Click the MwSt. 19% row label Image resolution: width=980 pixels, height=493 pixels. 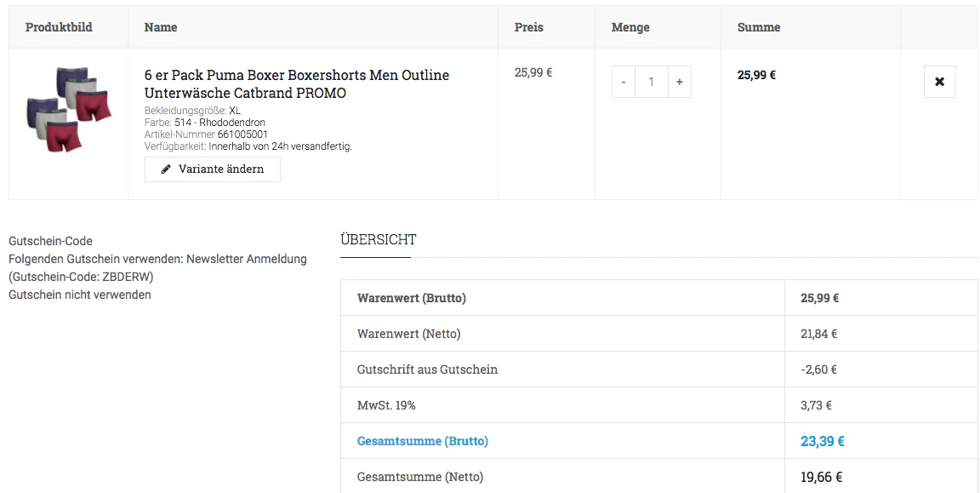[386, 405]
